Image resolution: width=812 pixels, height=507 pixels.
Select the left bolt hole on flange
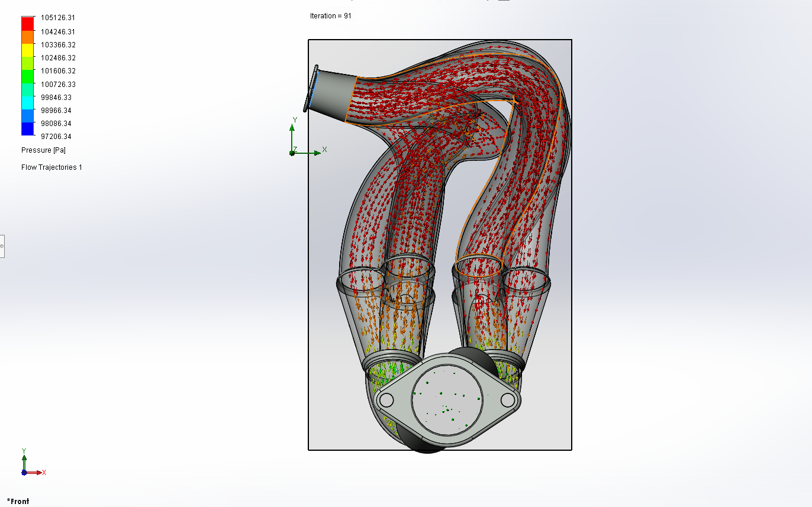click(x=386, y=401)
